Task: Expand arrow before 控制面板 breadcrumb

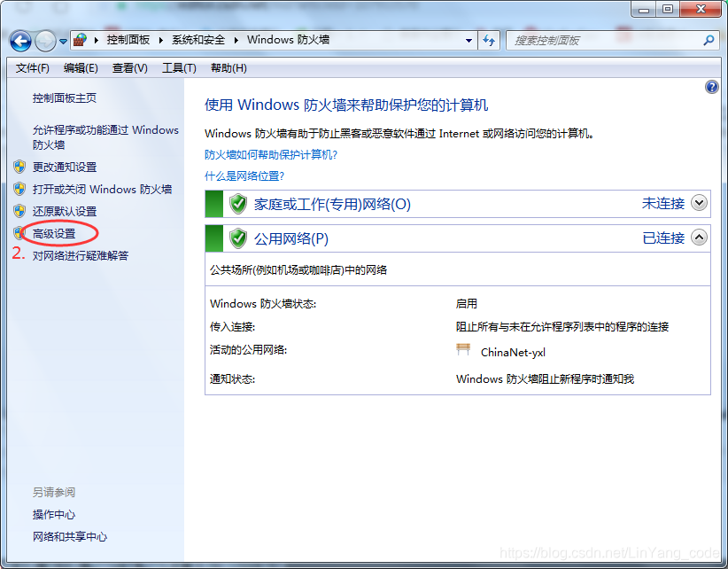Action: pos(97,41)
